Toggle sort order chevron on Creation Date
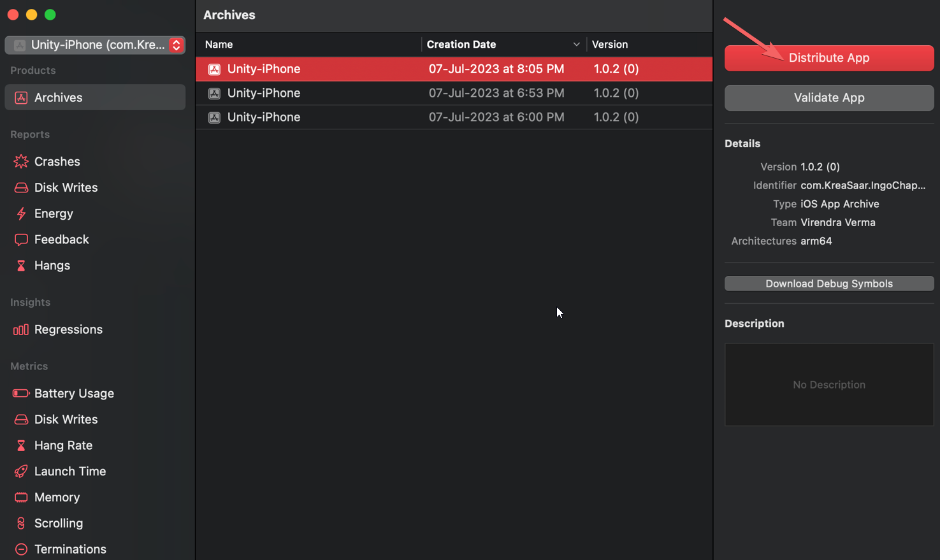The height and width of the screenshot is (560, 940). point(576,45)
